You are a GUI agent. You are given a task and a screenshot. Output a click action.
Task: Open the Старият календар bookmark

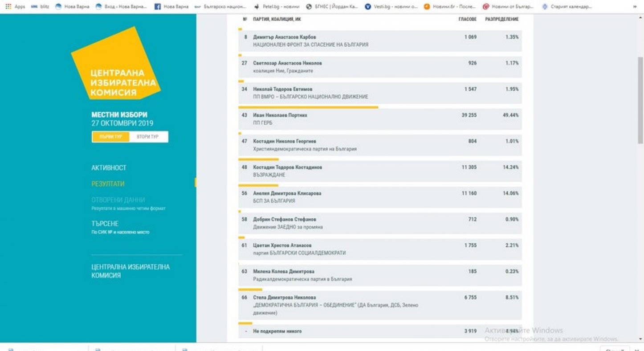tap(567, 7)
